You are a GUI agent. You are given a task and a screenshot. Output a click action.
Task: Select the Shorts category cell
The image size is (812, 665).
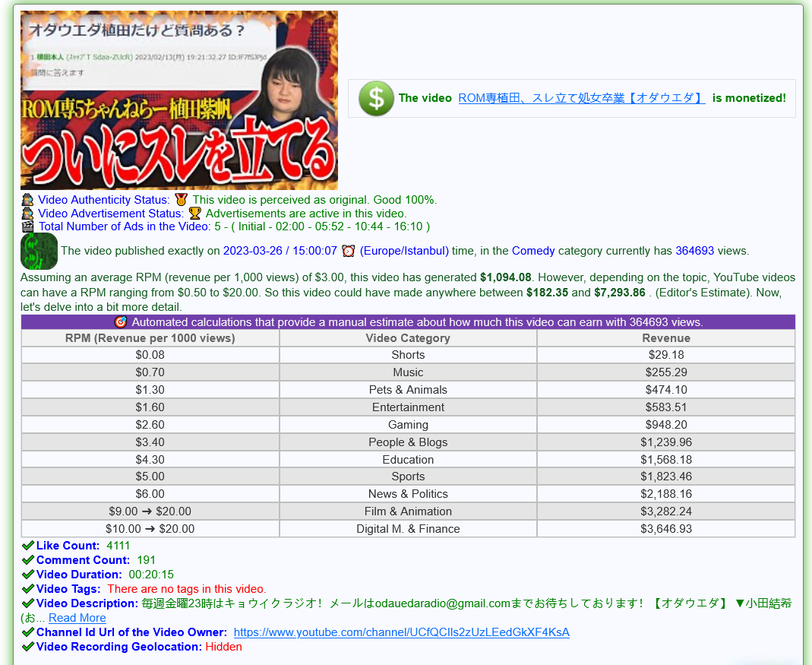(408, 355)
